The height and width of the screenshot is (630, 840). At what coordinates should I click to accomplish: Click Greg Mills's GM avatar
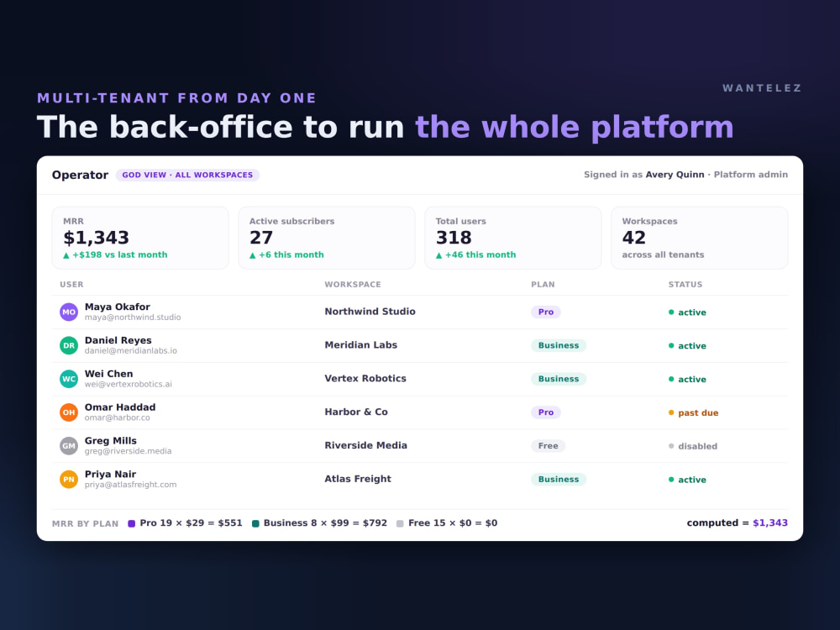(69, 446)
